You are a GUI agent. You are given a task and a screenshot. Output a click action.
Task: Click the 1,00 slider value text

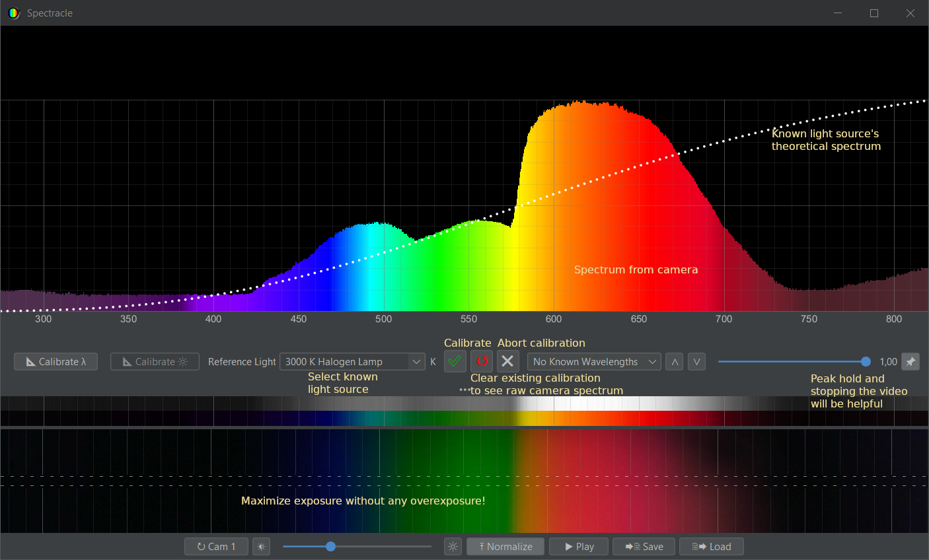coord(888,362)
